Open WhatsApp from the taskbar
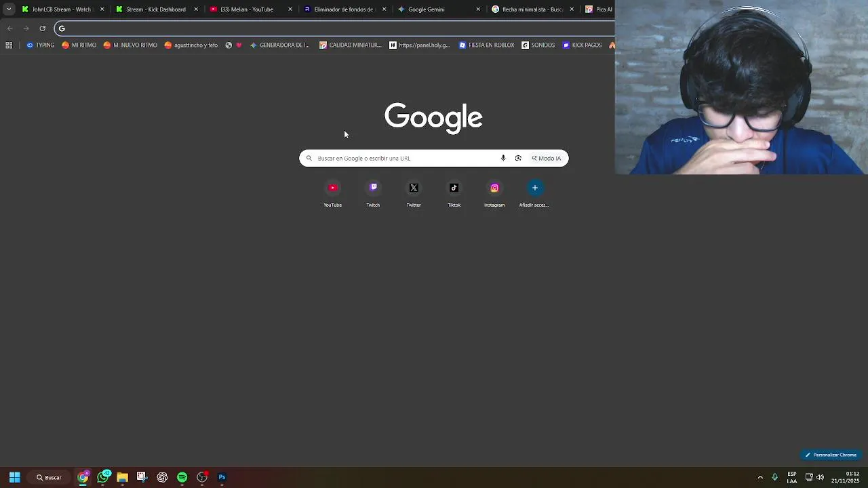 103,477
